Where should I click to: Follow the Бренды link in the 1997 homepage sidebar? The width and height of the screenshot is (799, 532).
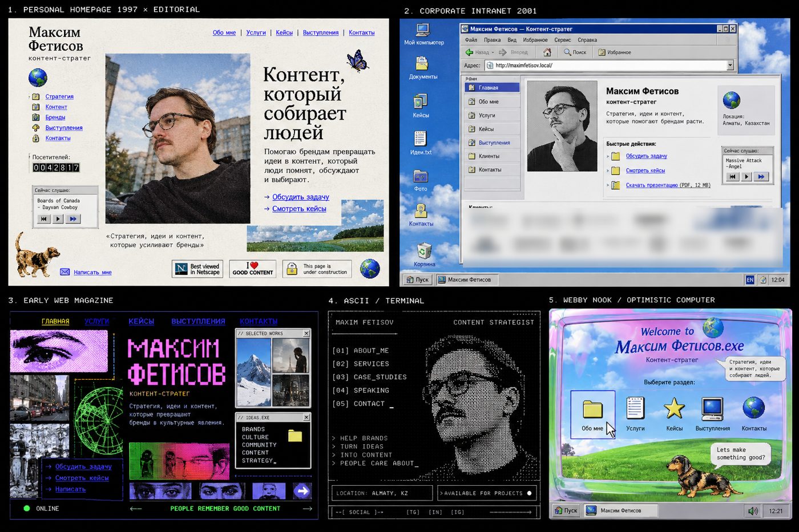pos(55,117)
